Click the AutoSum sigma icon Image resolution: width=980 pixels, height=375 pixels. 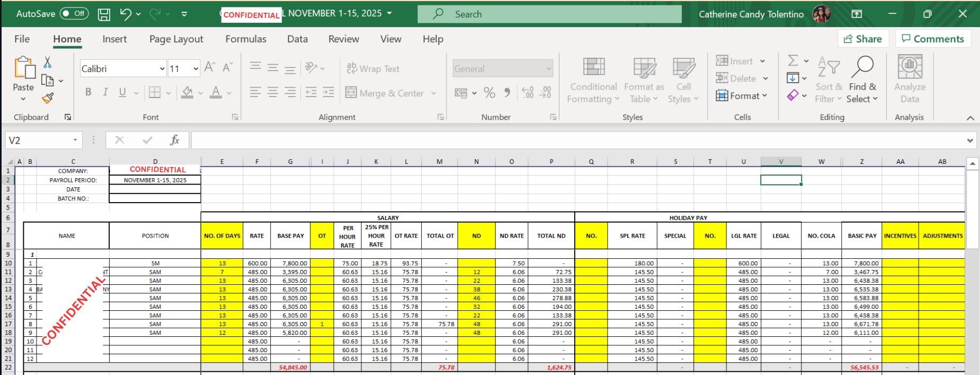793,60
